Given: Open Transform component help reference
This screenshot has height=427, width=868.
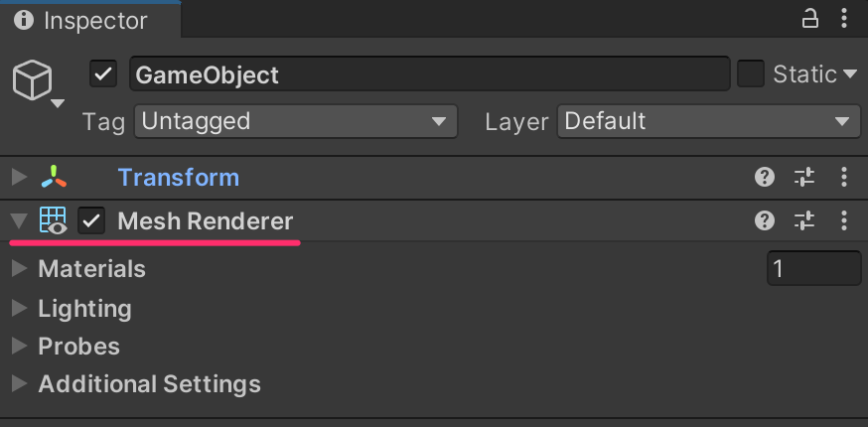Looking at the screenshot, I should (x=765, y=178).
